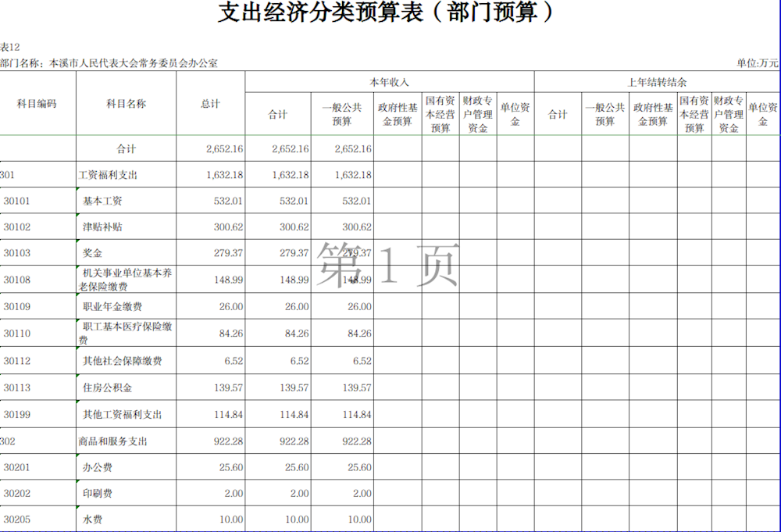Screen dimensions: 781x532
Task: Click 148.99 in the 总计 column
Action: 228,280
